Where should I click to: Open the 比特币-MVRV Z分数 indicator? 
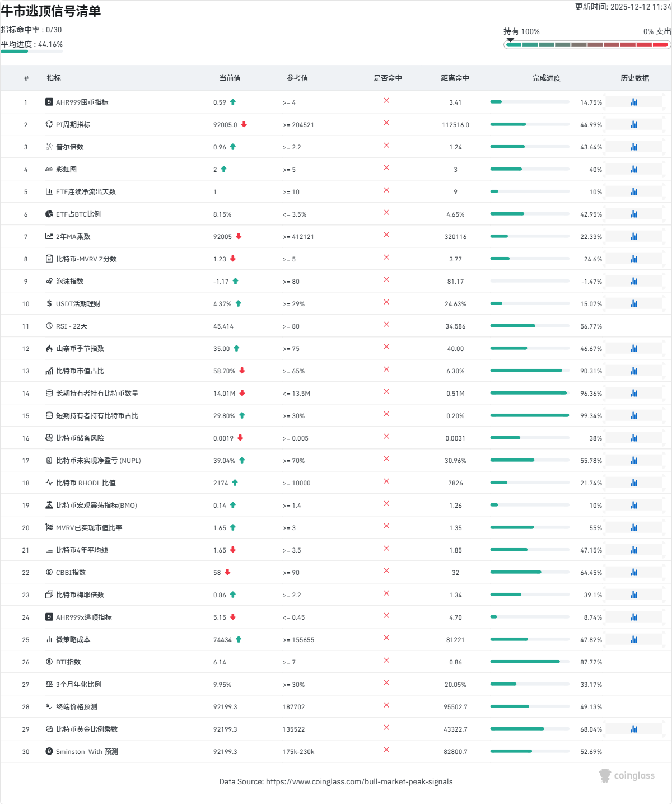coord(86,259)
